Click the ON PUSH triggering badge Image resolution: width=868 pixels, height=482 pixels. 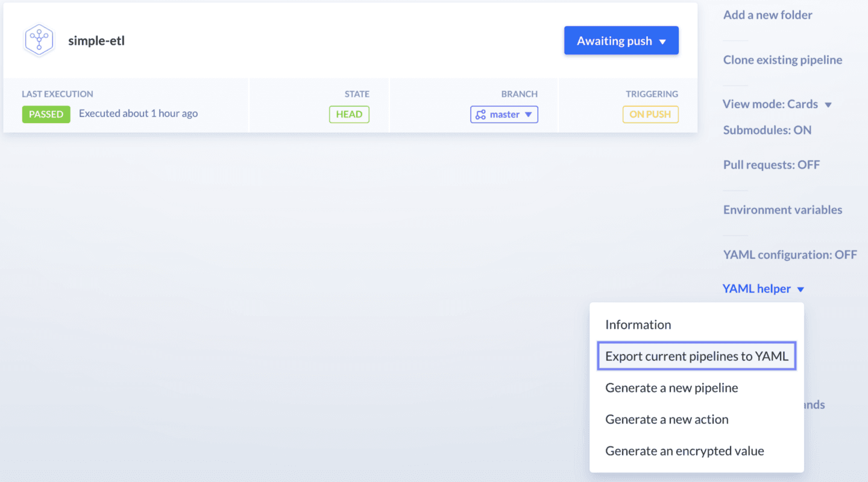[650, 114]
